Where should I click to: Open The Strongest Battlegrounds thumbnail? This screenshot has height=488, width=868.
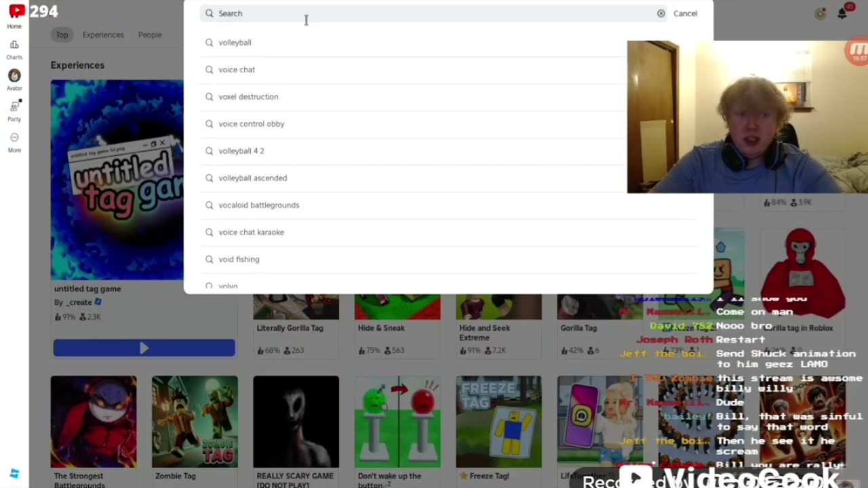pyautogui.click(x=94, y=422)
